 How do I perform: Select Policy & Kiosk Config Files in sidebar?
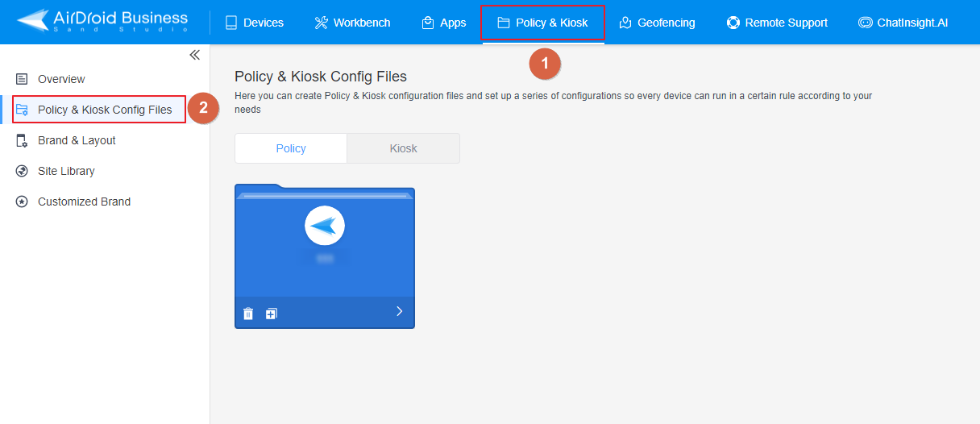104,110
